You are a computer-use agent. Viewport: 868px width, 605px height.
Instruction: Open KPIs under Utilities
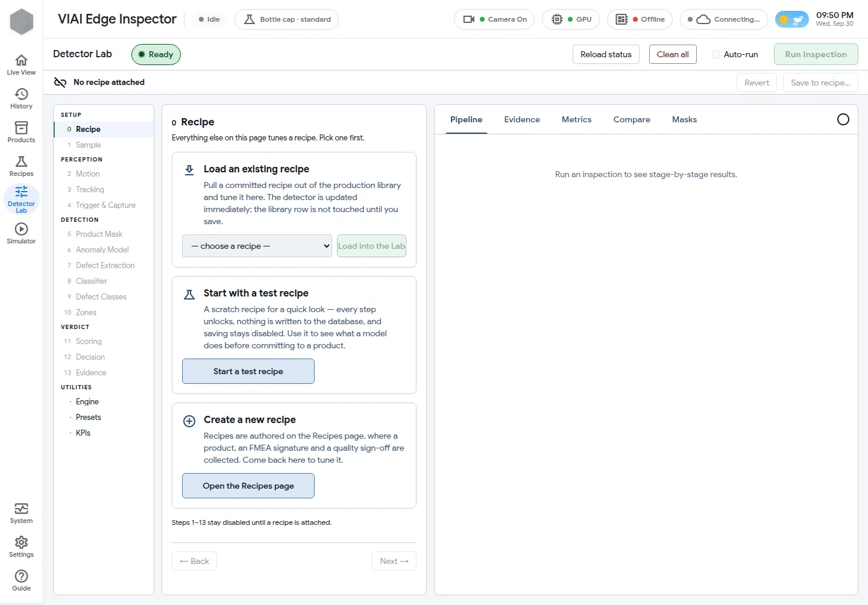coord(104,433)
